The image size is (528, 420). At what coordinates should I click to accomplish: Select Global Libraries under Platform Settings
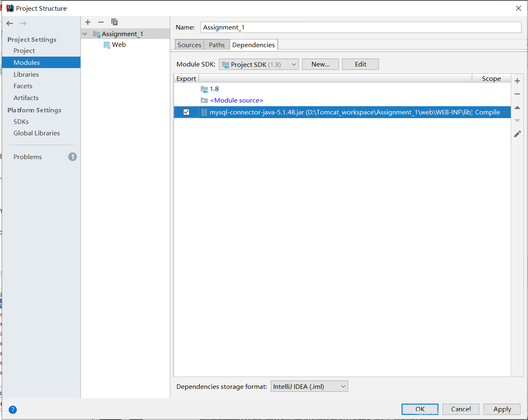pos(37,133)
